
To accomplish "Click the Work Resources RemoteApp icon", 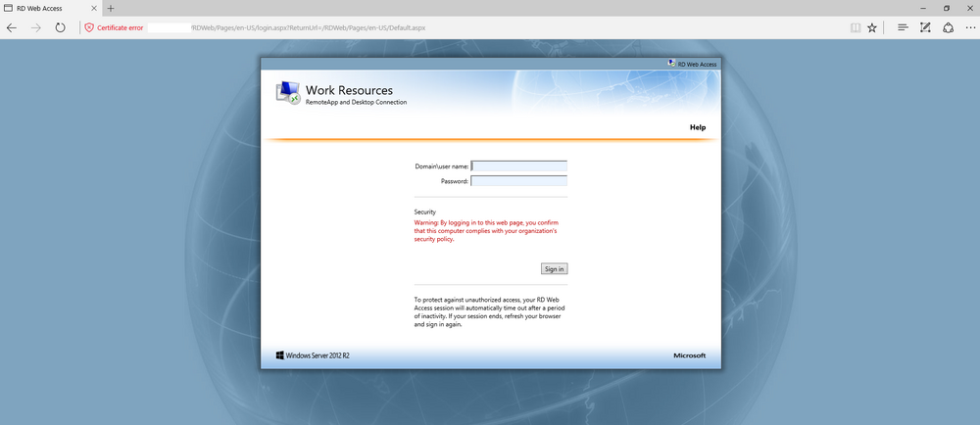I will (x=288, y=92).
